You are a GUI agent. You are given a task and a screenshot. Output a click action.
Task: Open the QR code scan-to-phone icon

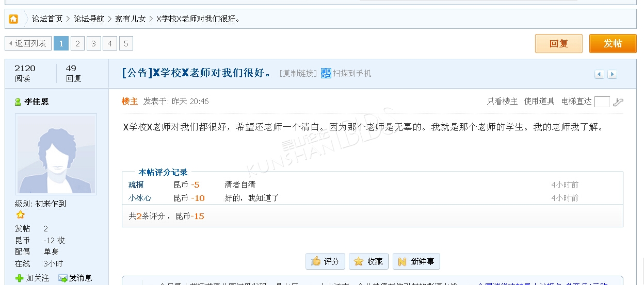326,74
